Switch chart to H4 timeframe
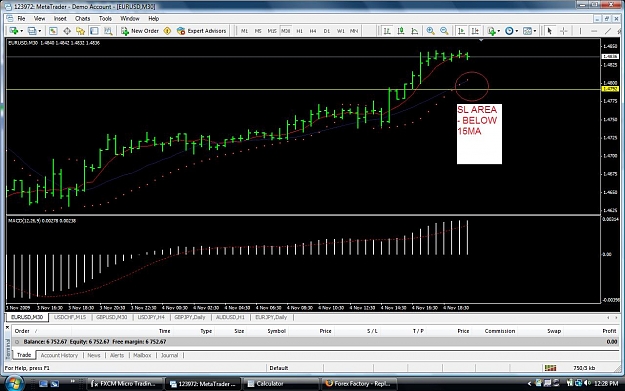Image resolution: width=625 pixels, height=391 pixels. (313, 31)
